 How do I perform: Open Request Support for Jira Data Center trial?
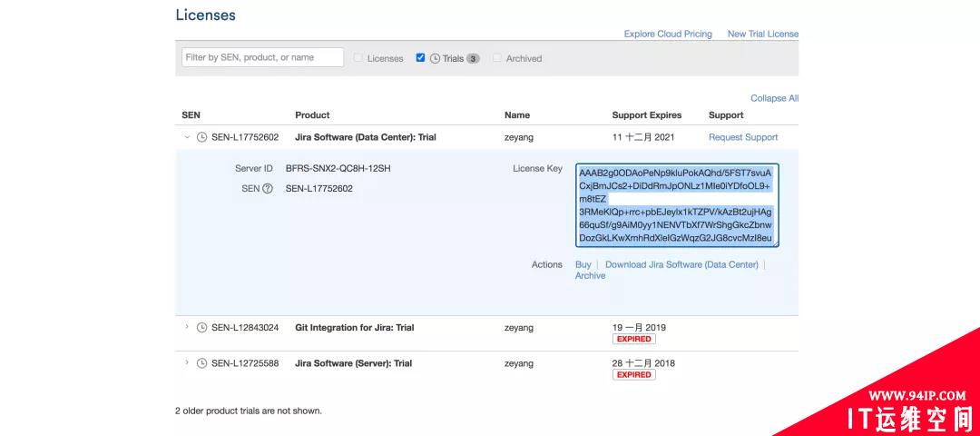click(x=743, y=137)
